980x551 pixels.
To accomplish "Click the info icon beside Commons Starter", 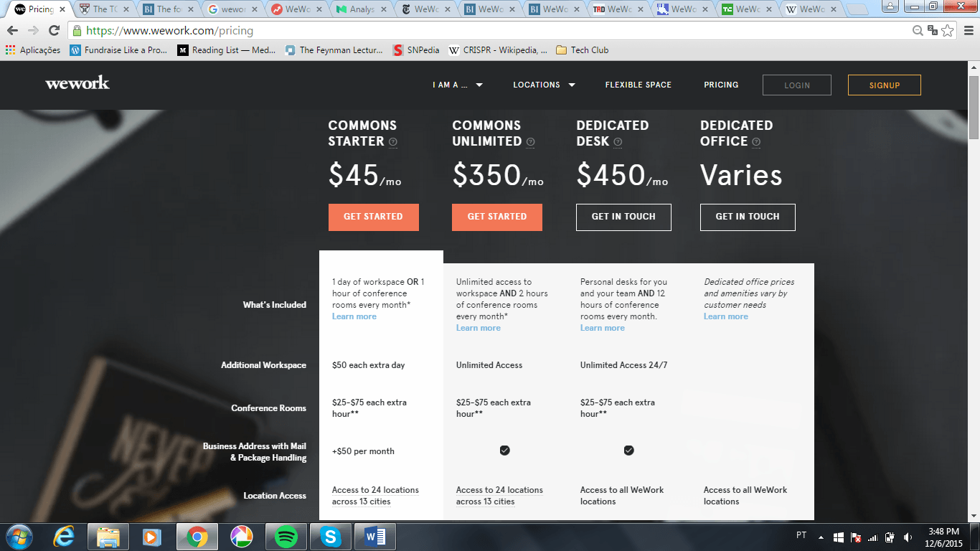I will pos(393,142).
